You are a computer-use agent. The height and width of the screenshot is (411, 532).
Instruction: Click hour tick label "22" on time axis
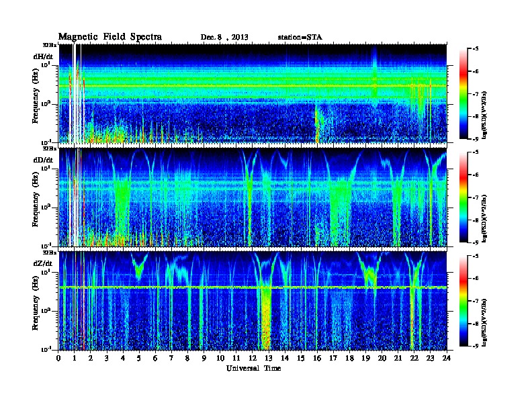point(414,358)
